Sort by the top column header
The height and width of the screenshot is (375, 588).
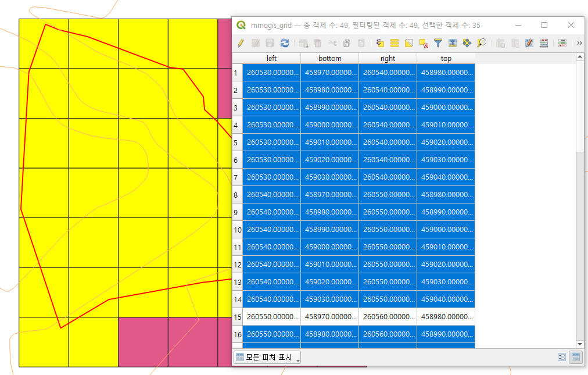pos(446,59)
